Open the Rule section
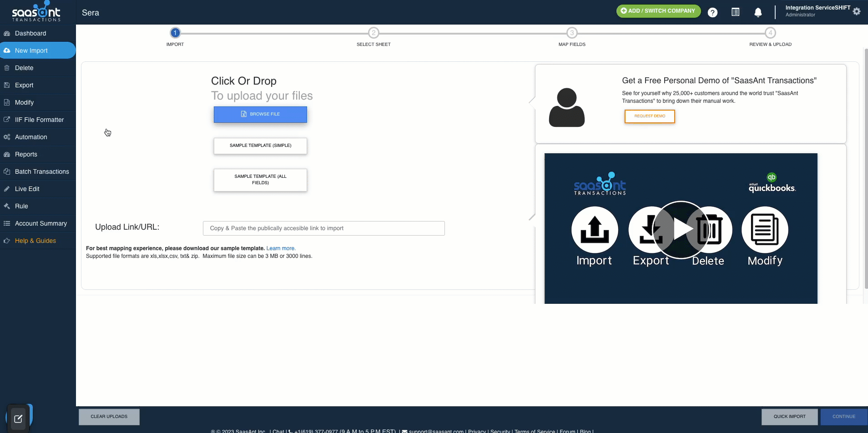The image size is (868, 433). [38, 206]
